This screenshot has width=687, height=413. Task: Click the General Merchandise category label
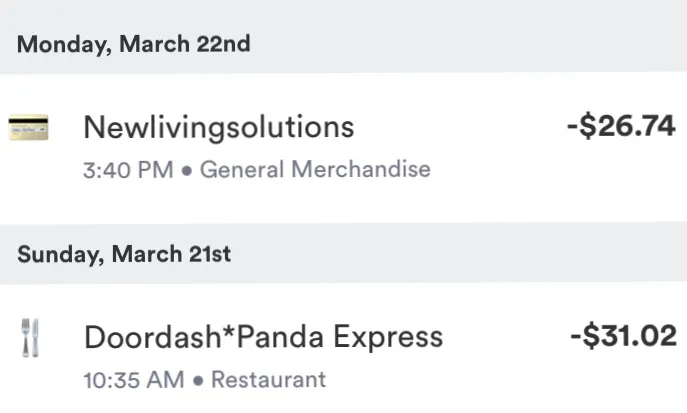(x=315, y=169)
